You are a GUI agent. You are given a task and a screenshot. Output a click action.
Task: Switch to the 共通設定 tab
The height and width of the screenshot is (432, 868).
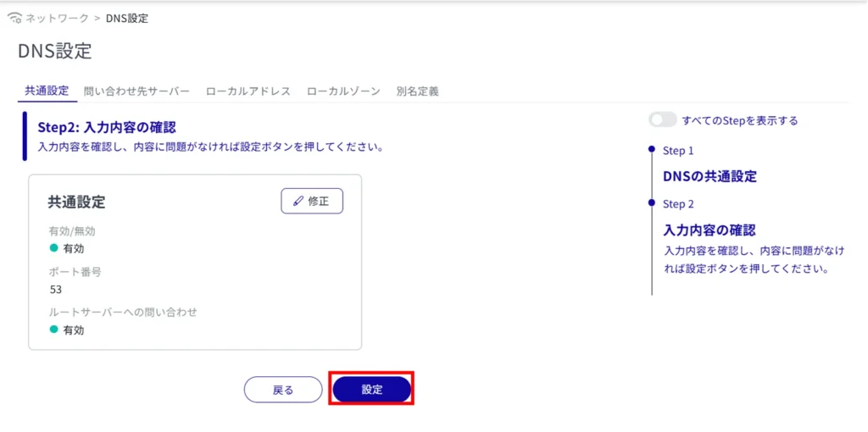(x=47, y=91)
